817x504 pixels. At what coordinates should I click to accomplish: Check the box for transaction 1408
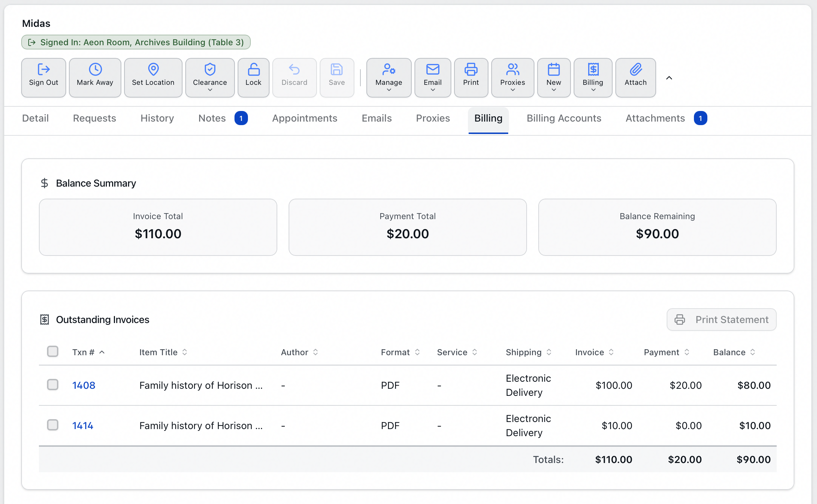(x=53, y=385)
